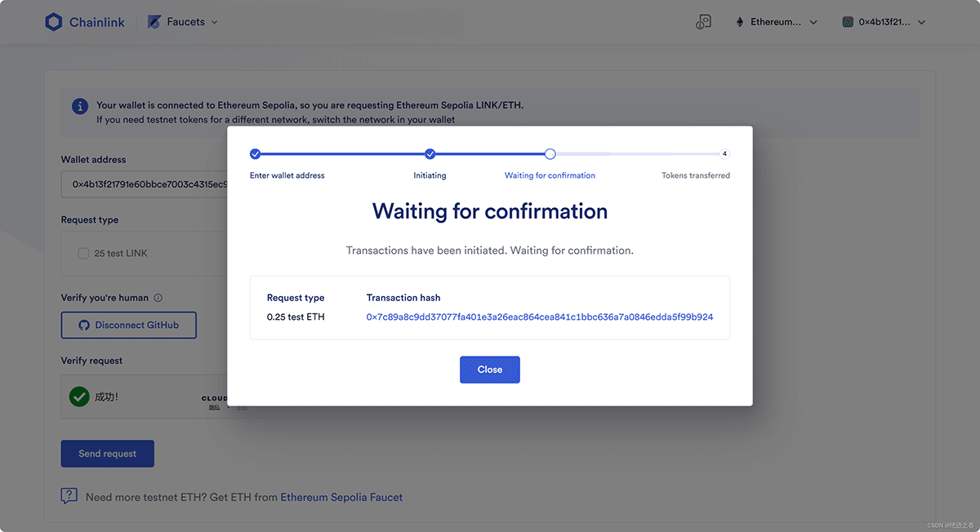Click the Chainlink hexagon logo
The image size is (980, 532).
coord(54,22)
